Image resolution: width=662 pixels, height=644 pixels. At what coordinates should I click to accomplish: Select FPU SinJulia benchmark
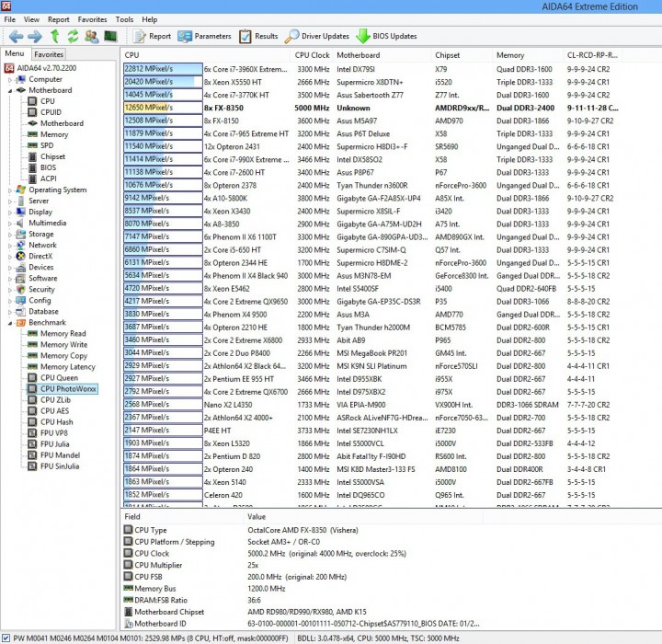click(60, 466)
